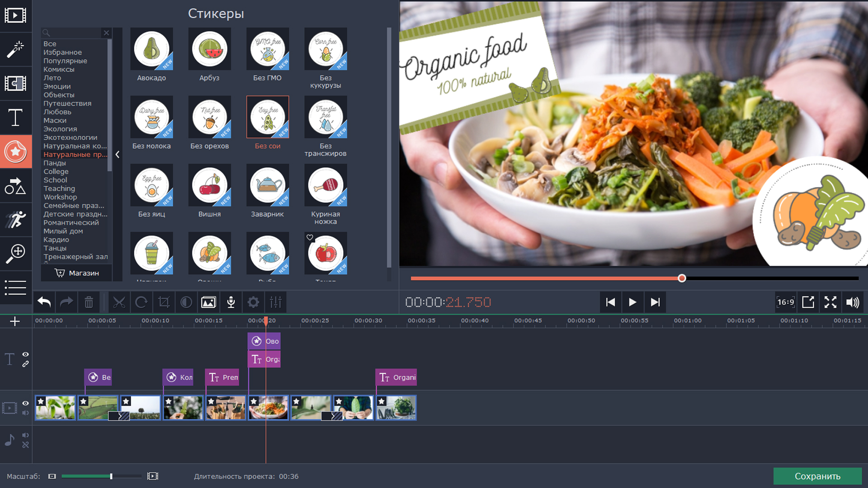Collapse the sticker categories panel arrow
868x488 pixels.
(x=118, y=155)
